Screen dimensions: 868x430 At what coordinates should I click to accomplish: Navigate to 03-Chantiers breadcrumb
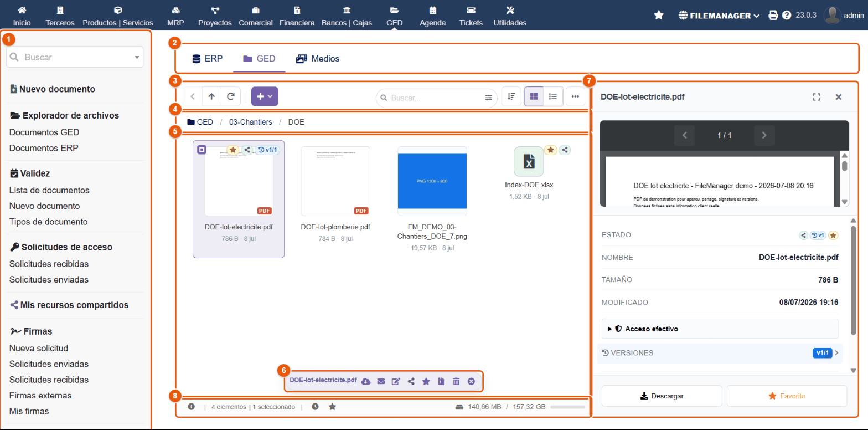(250, 122)
